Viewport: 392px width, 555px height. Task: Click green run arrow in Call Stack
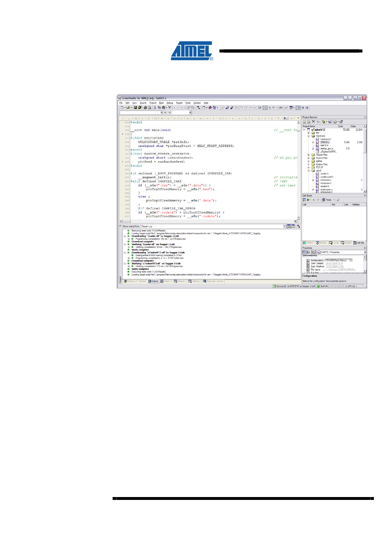tap(308, 200)
